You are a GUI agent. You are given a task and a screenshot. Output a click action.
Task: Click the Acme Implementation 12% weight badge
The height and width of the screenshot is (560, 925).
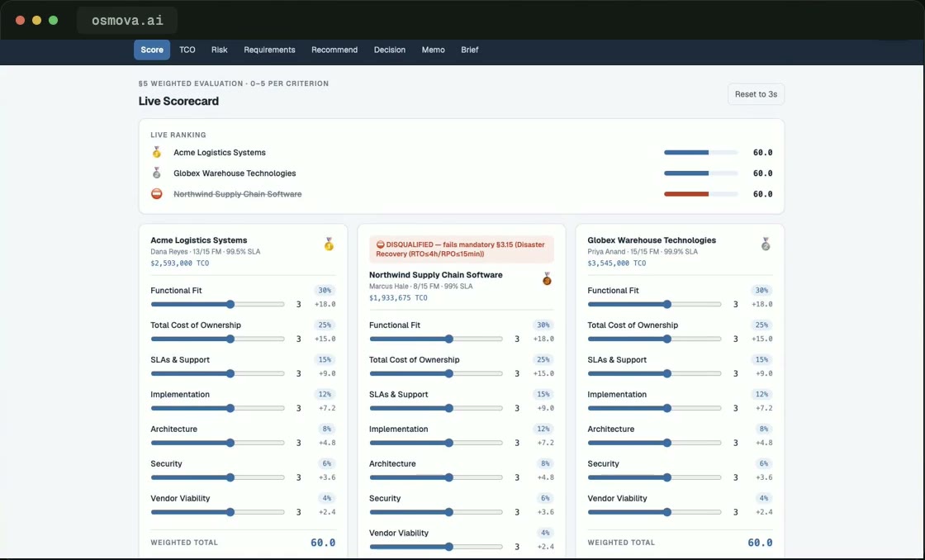click(x=325, y=394)
